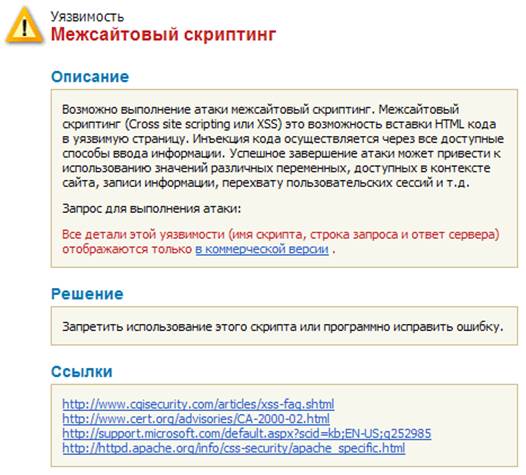Viewport: 526px width, 475px height.
Task: Click the 'Межсайтовый скриптинг' red title
Action: [163, 35]
